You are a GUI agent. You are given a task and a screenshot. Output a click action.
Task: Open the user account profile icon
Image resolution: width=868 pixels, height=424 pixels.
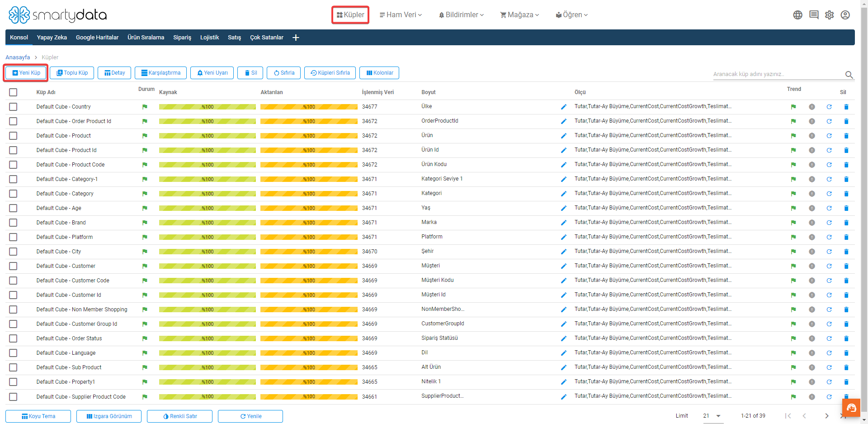(845, 15)
